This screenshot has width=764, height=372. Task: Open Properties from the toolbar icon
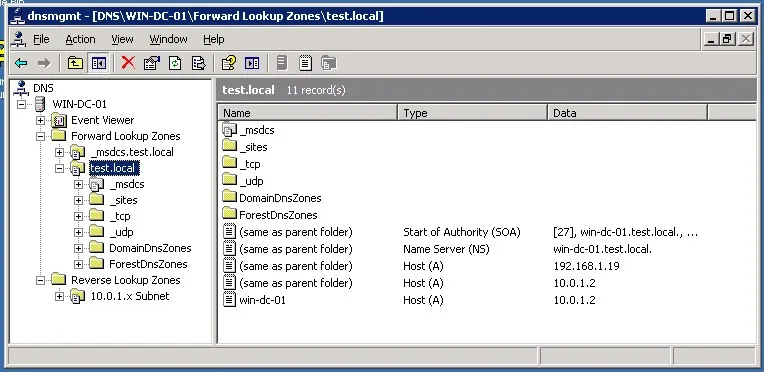152,63
